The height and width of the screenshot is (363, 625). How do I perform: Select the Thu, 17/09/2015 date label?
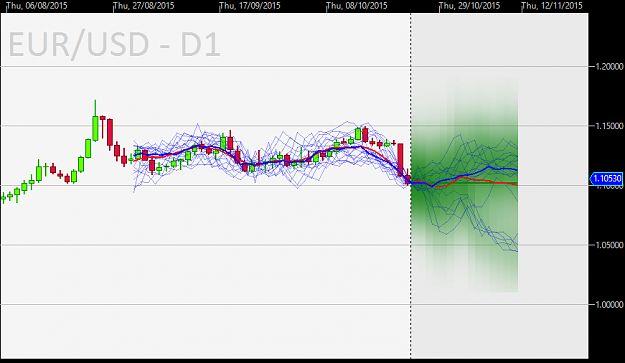pos(250,6)
